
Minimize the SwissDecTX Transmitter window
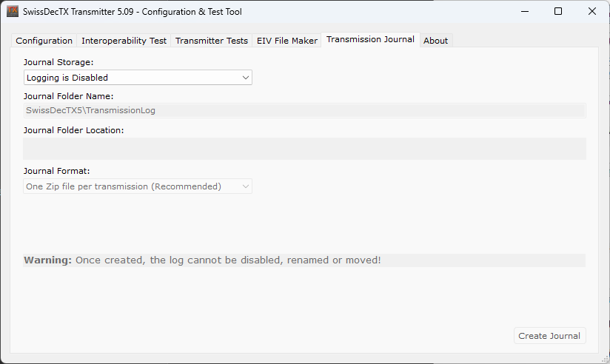coord(524,11)
